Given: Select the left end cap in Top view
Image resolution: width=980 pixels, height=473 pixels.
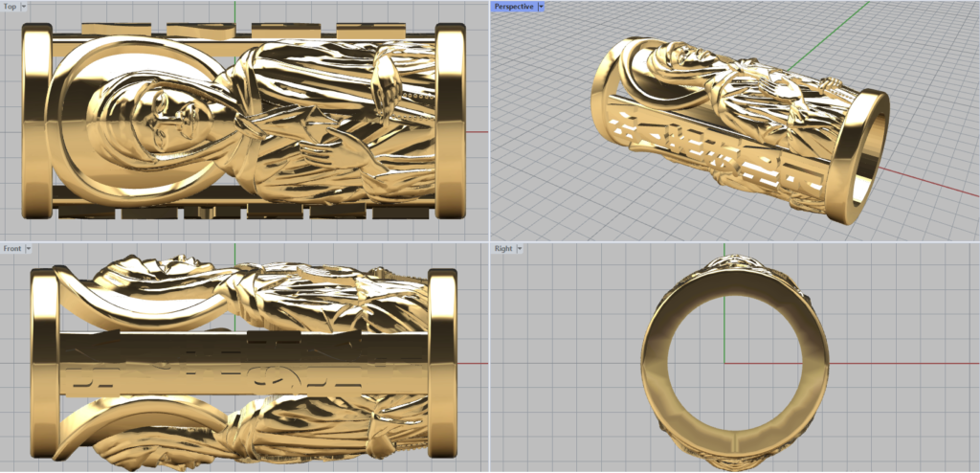Looking at the screenshot, I should [34, 124].
